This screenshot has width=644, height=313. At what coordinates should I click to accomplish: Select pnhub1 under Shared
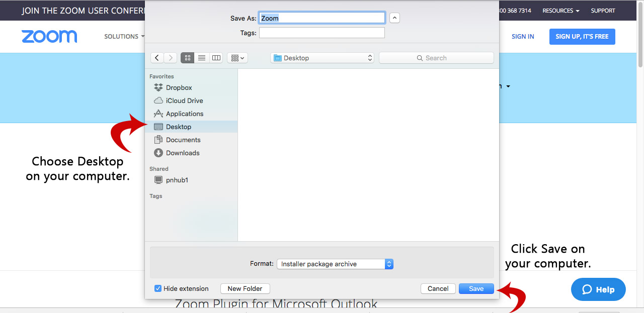[191, 180]
